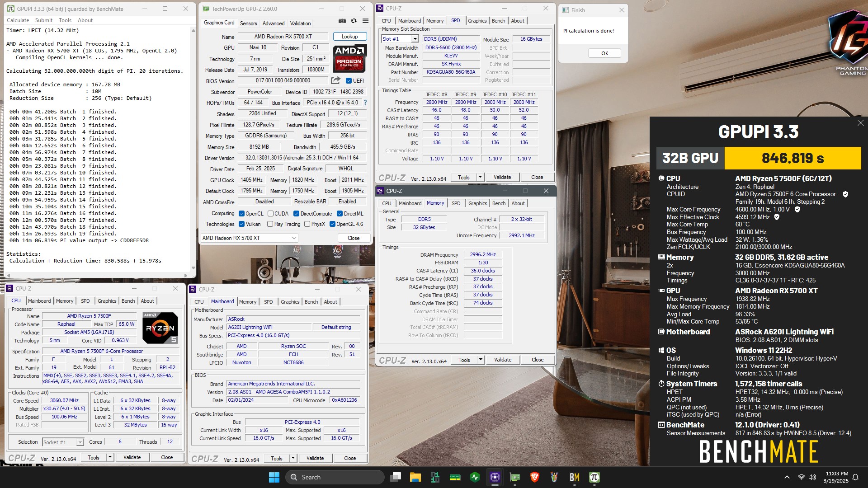Screen dimensions: 868x488
Task: Toggle the Ray Tracing checkbox
Action: click(270, 224)
